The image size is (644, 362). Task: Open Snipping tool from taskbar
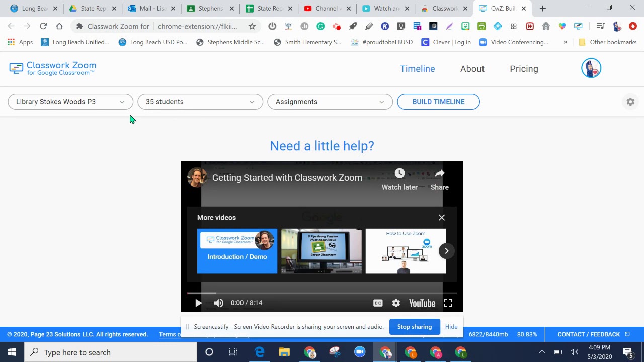335,352
